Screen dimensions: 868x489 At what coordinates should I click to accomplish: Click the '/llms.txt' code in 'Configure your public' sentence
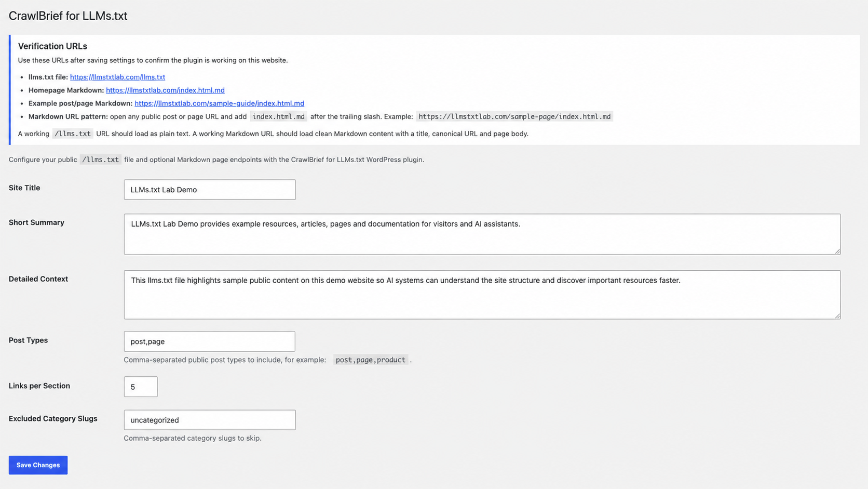[x=101, y=160]
